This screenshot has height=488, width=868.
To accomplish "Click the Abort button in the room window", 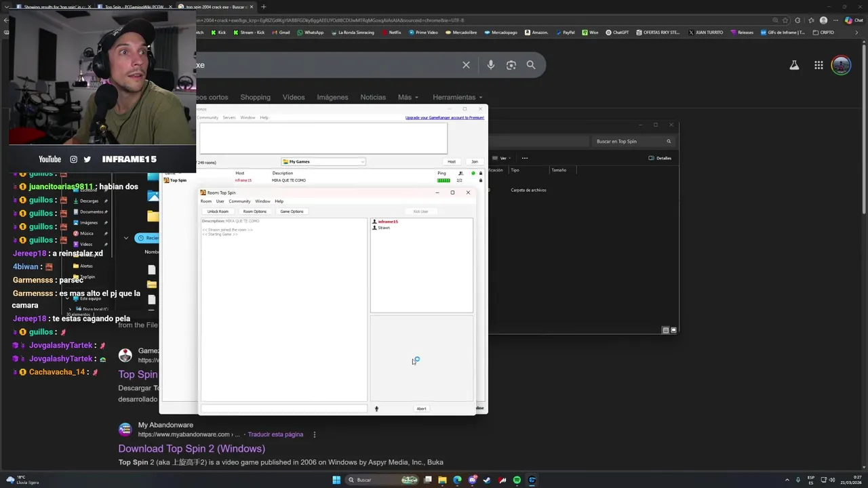I will [x=421, y=409].
